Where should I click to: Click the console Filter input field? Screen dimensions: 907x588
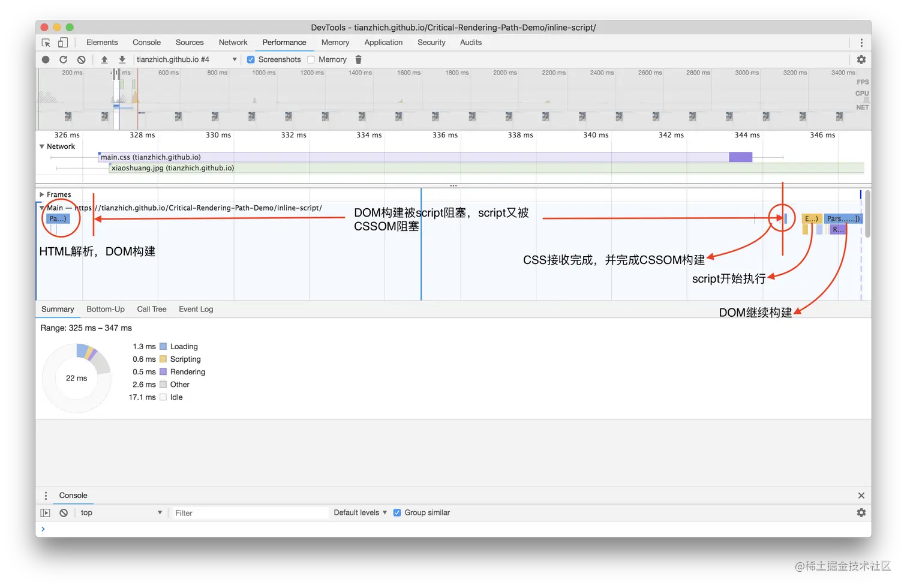(x=250, y=513)
